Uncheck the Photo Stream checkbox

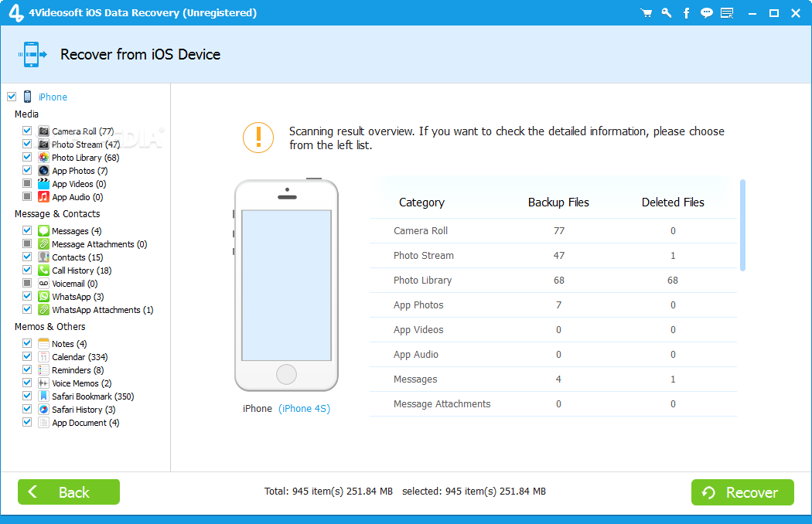click(x=27, y=144)
